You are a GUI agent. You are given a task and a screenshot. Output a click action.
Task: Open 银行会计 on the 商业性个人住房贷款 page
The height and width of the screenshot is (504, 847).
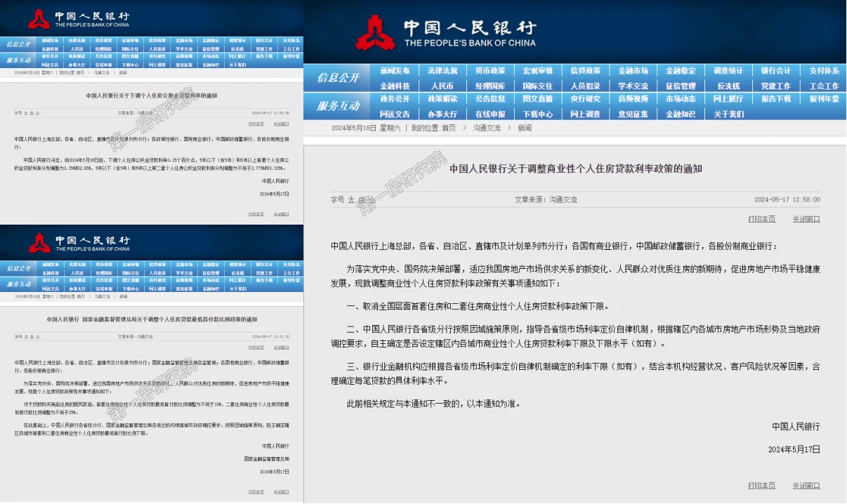click(776, 71)
